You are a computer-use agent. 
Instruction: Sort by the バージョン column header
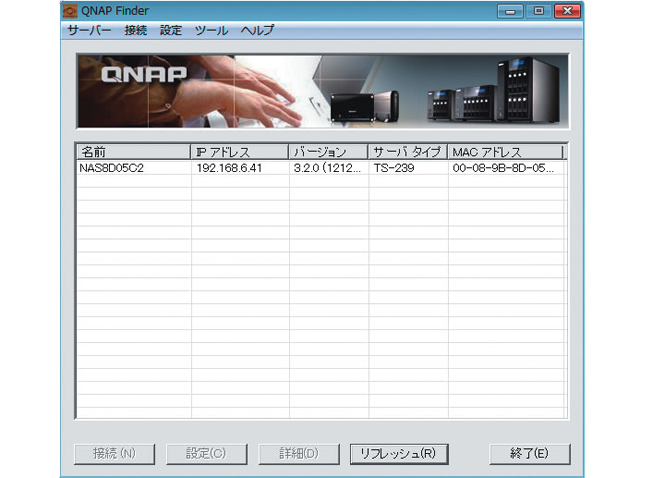(328, 152)
